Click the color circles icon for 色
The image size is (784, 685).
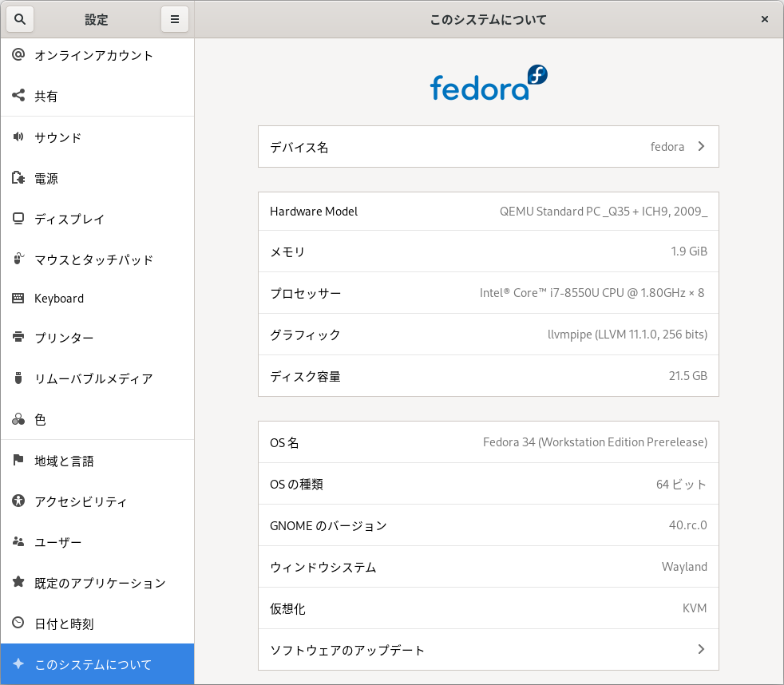click(x=18, y=419)
